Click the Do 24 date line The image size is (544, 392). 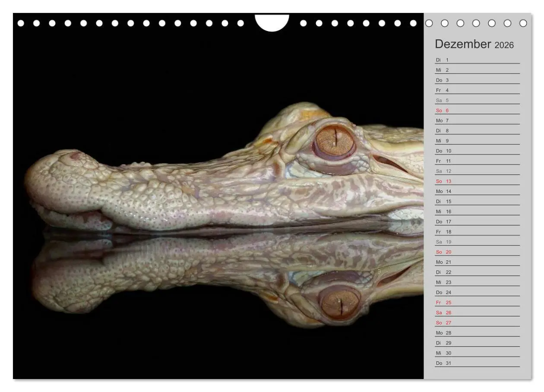point(477,292)
